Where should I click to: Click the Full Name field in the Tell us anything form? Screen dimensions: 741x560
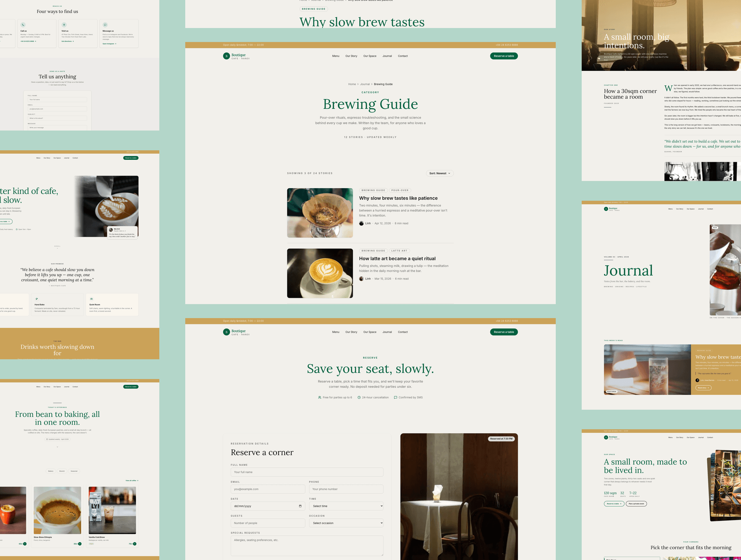click(57, 100)
